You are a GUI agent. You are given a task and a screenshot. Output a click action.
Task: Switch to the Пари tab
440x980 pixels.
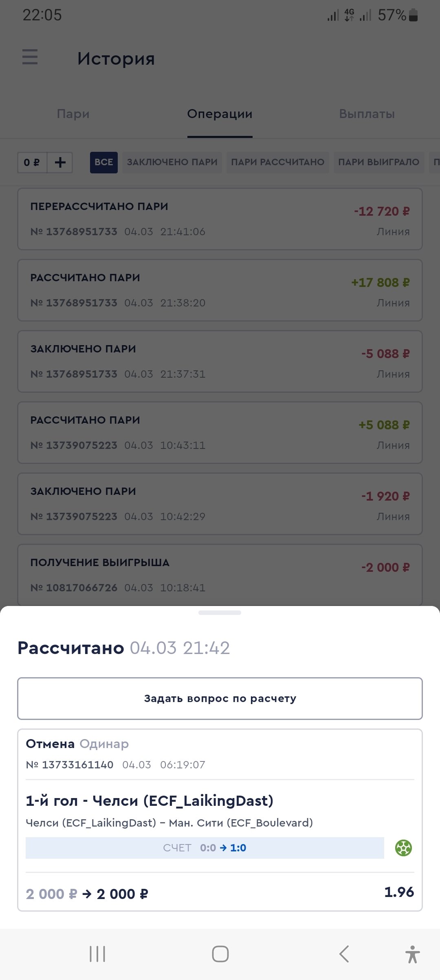click(x=73, y=114)
